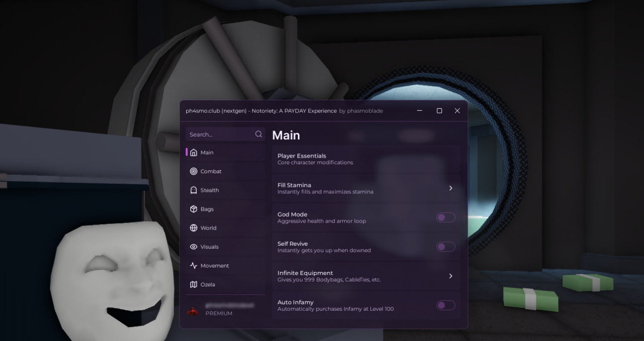Select the Movement tab label
This screenshot has width=644, height=341.
214,265
